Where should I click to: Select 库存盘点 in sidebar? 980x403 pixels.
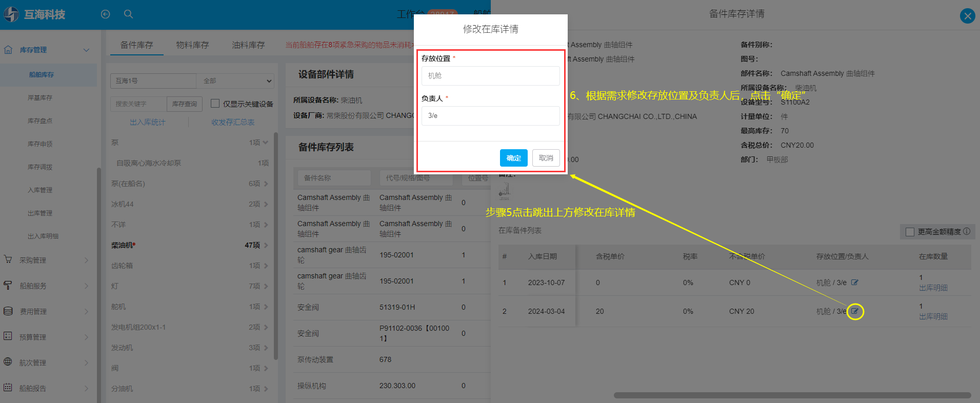pyautogui.click(x=40, y=120)
